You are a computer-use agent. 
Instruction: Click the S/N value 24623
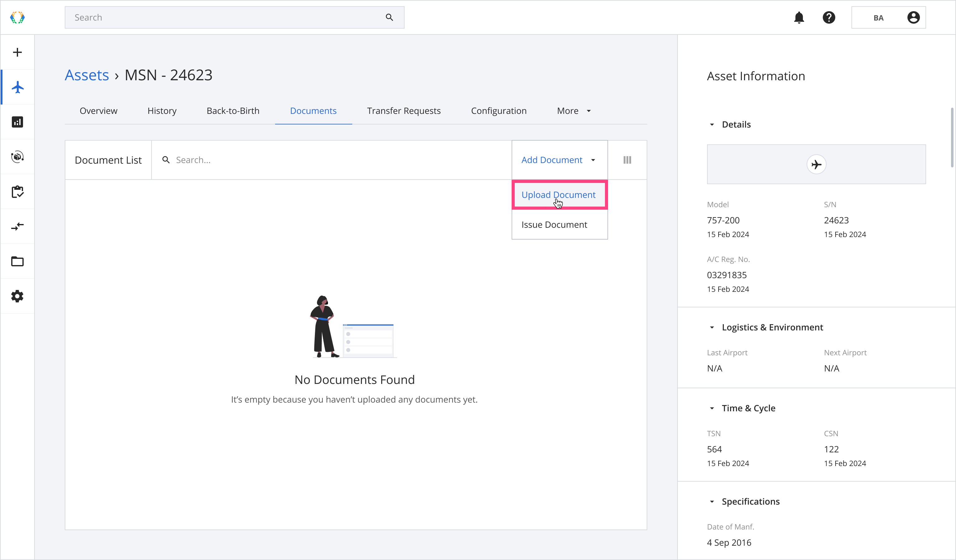(836, 220)
